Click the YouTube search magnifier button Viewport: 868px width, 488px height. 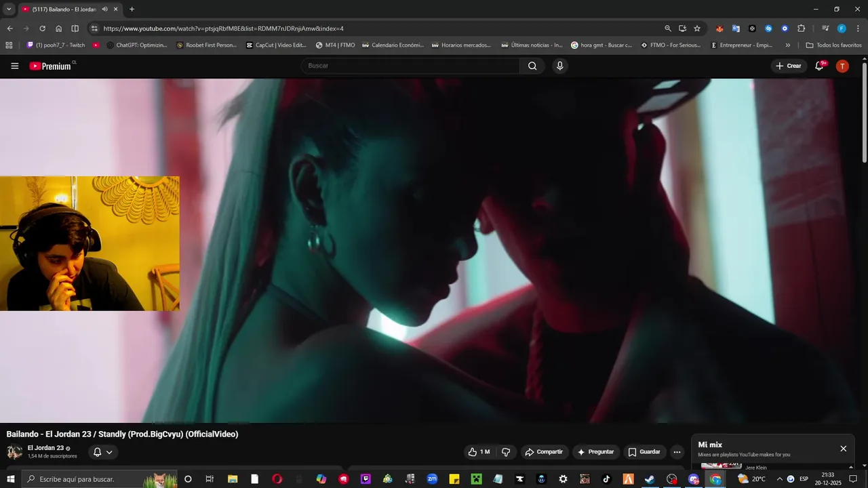[x=532, y=66]
